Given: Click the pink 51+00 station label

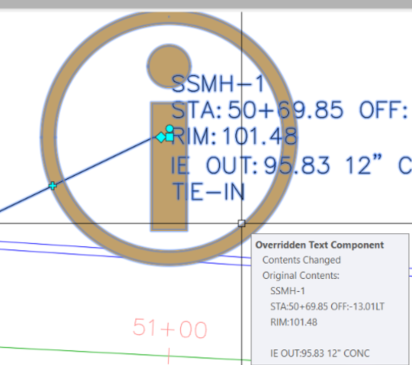Looking at the screenshot, I should 170,328.
